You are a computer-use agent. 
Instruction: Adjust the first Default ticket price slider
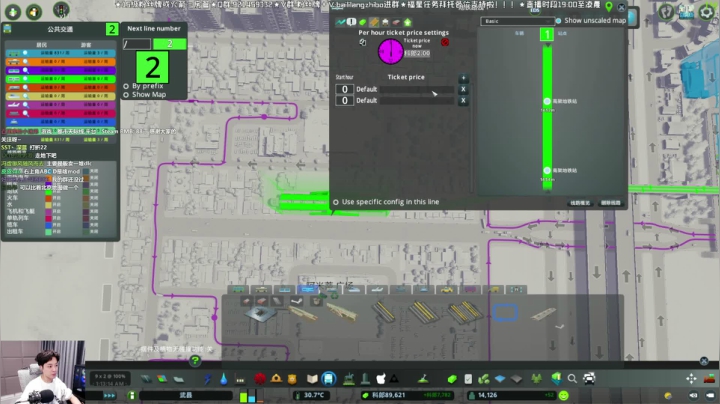click(x=417, y=90)
